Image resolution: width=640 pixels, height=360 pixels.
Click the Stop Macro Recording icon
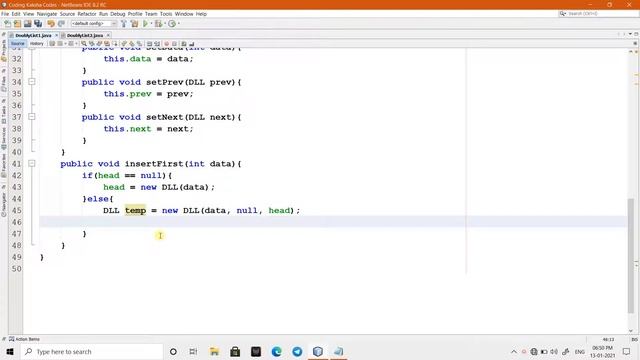tap(174, 44)
